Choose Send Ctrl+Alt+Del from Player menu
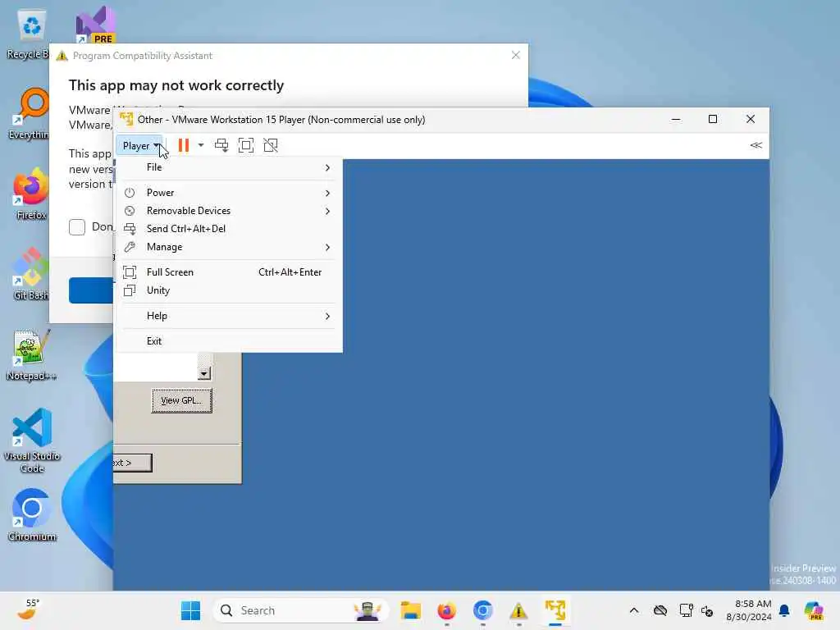 (229, 229)
